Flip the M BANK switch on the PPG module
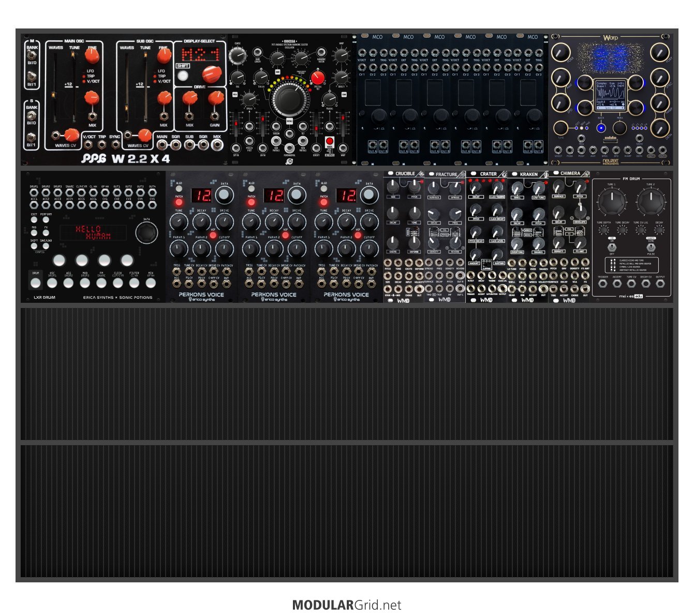The height and width of the screenshot is (616, 694). click(32, 55)
